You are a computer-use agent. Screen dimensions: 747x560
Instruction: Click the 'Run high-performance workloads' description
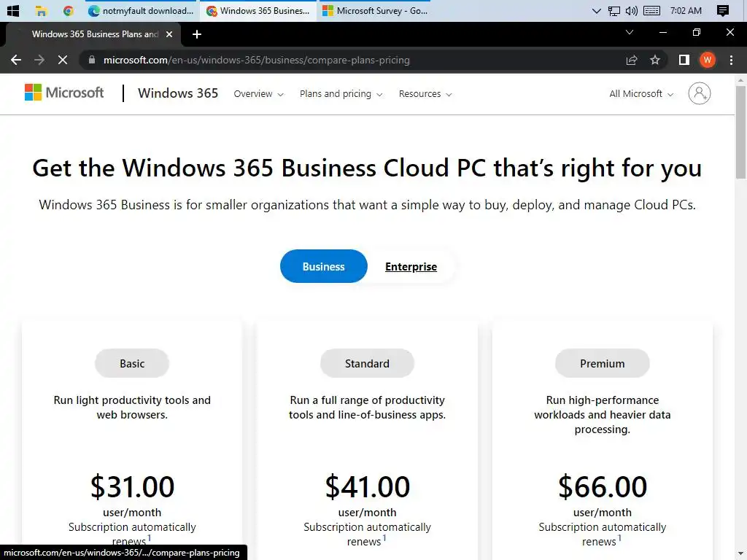(x=602, y=414)
